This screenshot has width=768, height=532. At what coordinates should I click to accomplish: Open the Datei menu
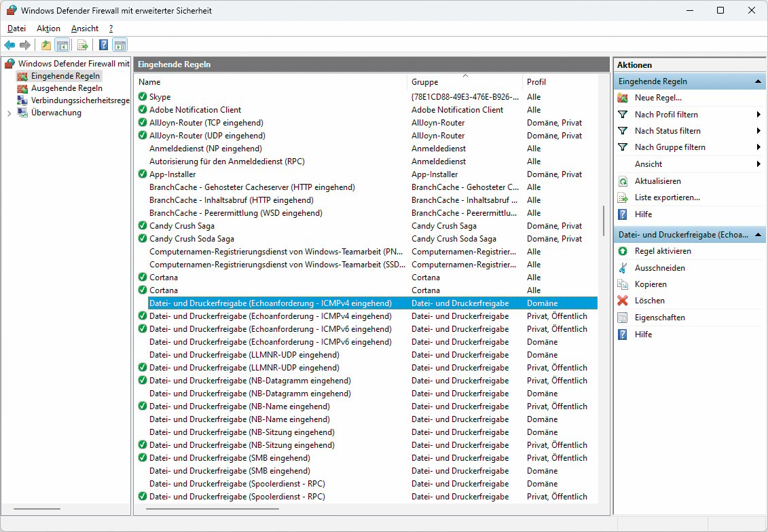[x=17, y=28]
